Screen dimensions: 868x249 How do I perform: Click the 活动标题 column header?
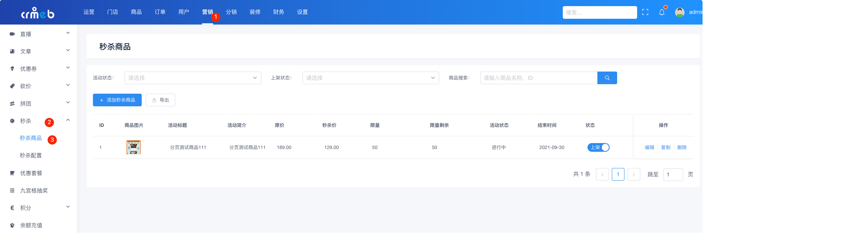click(x=177, y=125)
